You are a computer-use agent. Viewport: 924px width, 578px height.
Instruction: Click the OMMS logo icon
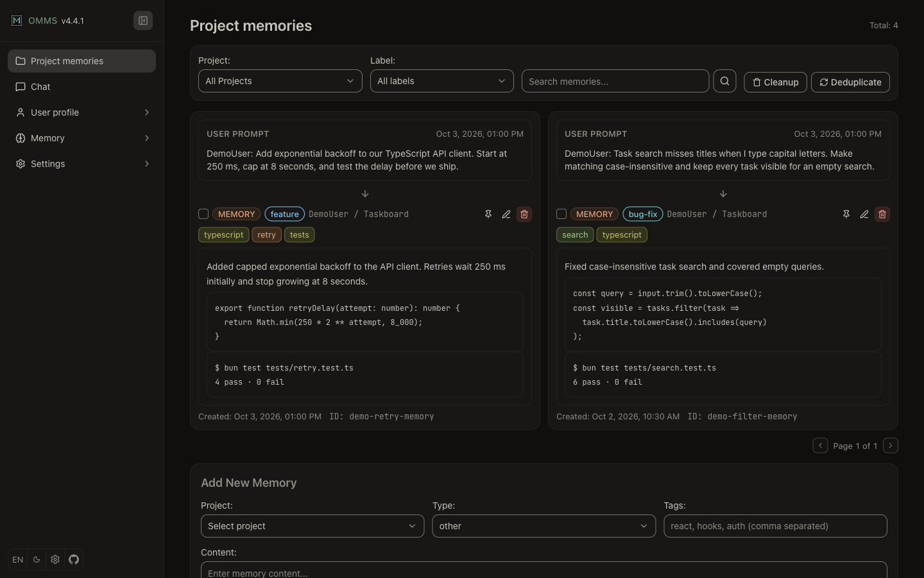[x=17, y=21]
